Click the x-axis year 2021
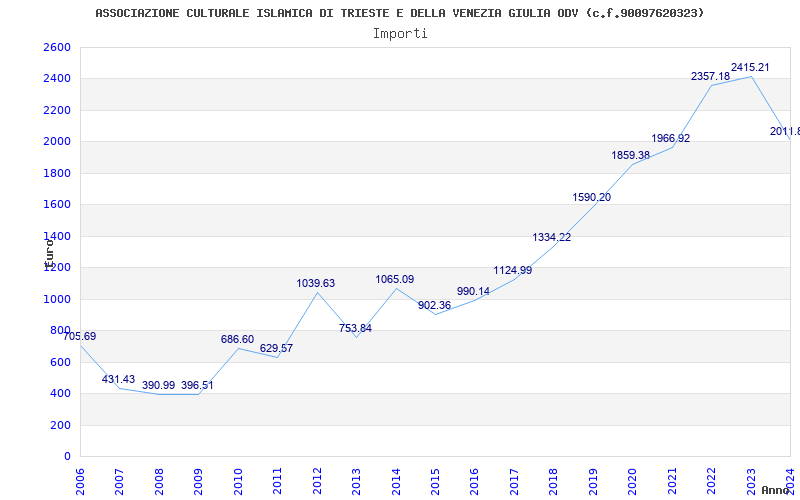 tap(672, 481)
